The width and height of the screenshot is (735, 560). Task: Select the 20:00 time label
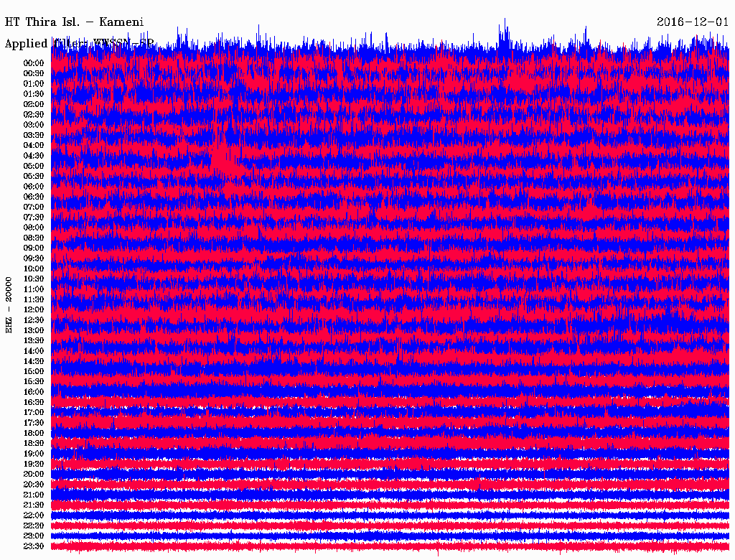point(34,474)
